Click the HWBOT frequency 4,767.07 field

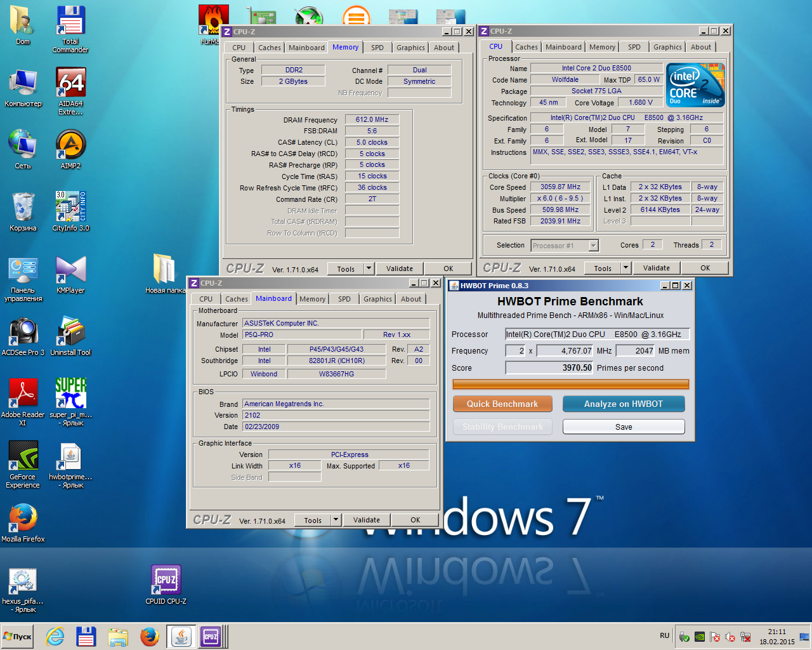click(565, 350)
